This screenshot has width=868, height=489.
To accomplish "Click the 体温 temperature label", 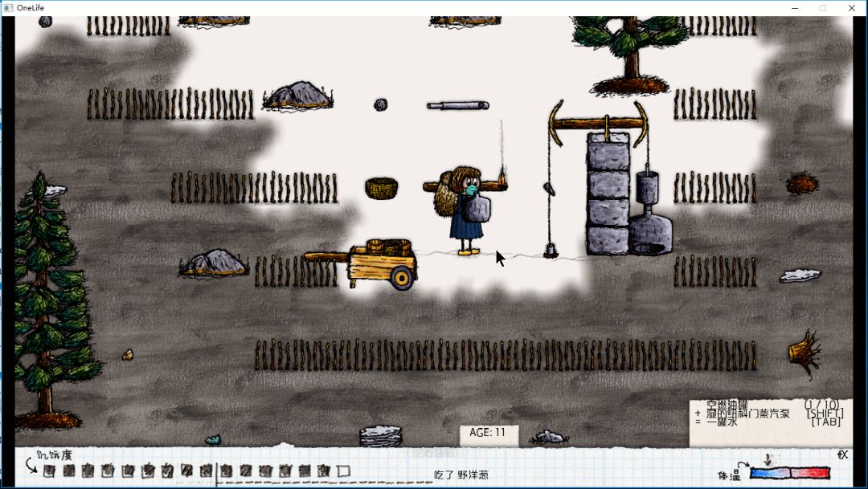I will click(728, 475).
